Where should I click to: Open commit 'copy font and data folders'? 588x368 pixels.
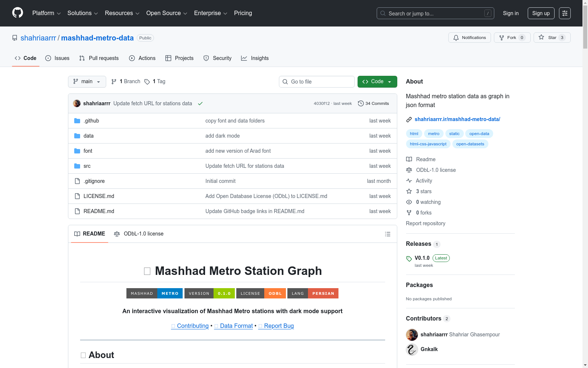pos(235,121)
